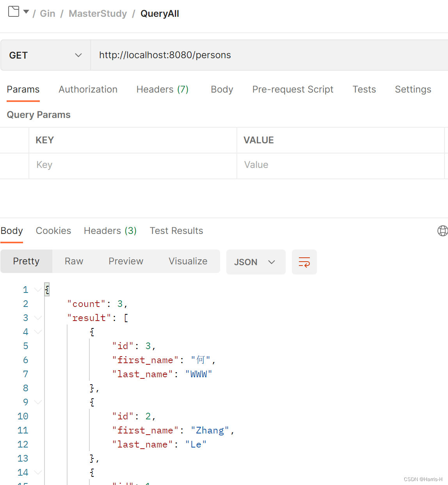Click the query param Key field

tap(133, 165)
